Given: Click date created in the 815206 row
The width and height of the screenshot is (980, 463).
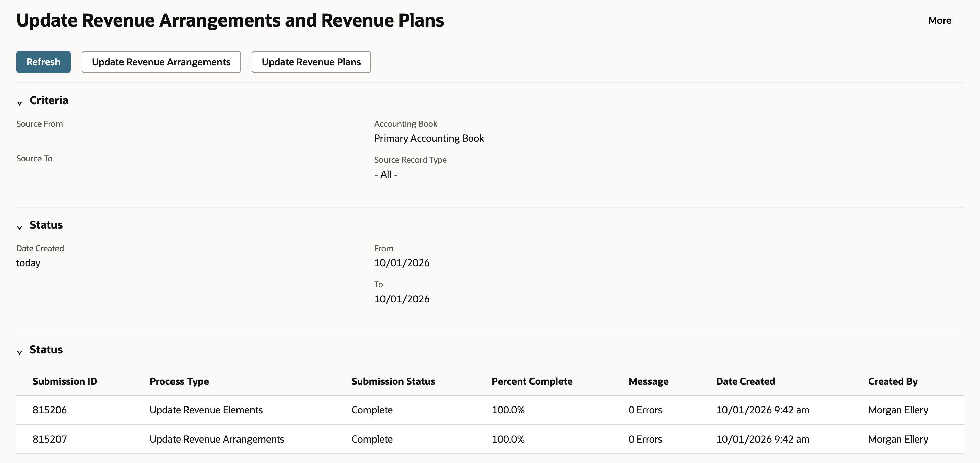Looking at the screenshot, I should [763, 410].
